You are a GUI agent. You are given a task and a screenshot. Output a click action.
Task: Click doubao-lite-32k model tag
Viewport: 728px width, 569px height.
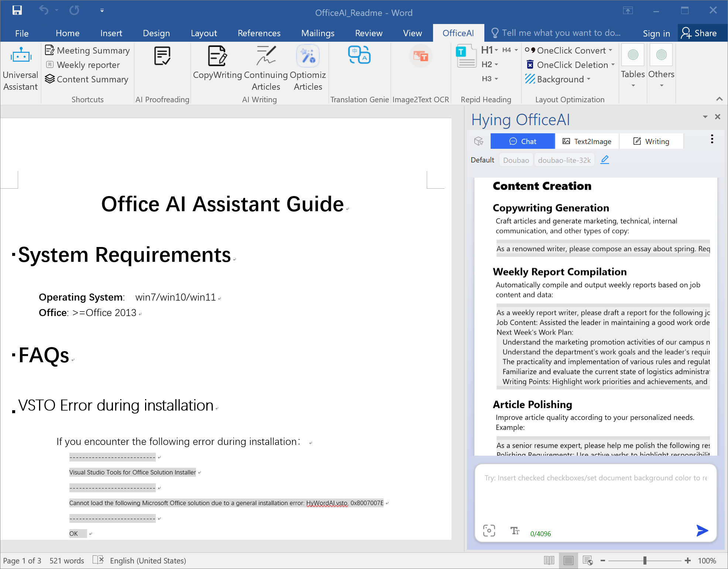click(x=564, y=160)
